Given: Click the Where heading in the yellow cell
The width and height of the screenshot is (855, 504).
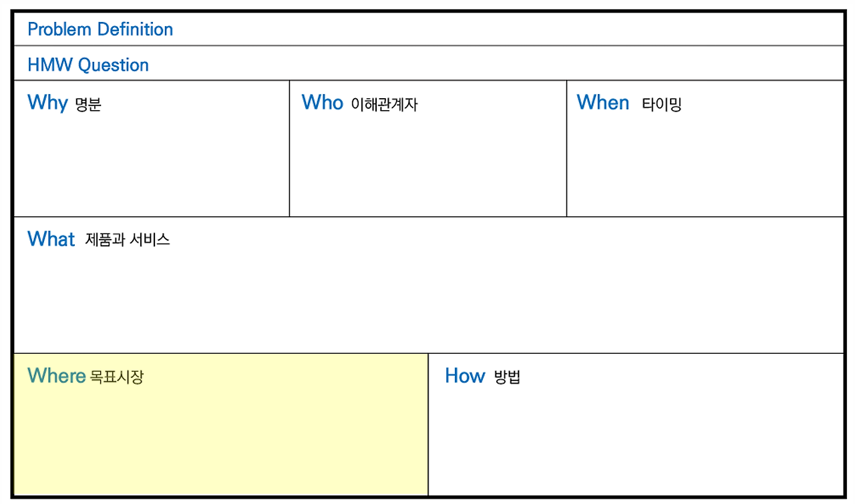Looking at the screenshot, I should (56, 376).
